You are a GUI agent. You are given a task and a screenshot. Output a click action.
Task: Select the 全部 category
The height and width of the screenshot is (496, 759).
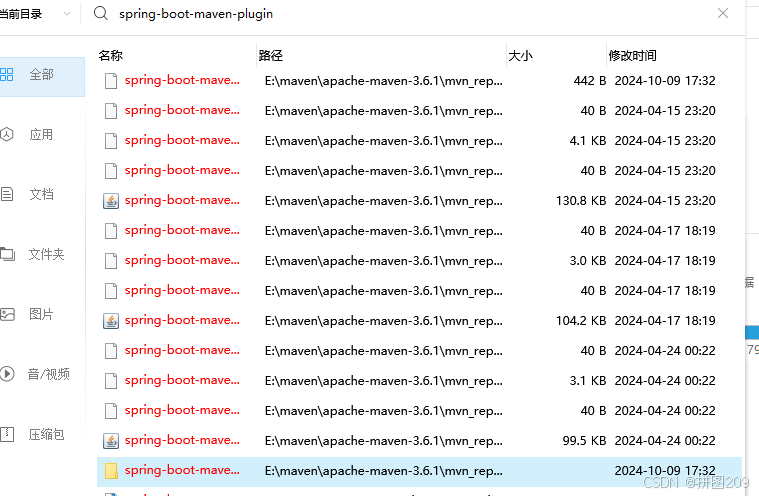point(42,75)
